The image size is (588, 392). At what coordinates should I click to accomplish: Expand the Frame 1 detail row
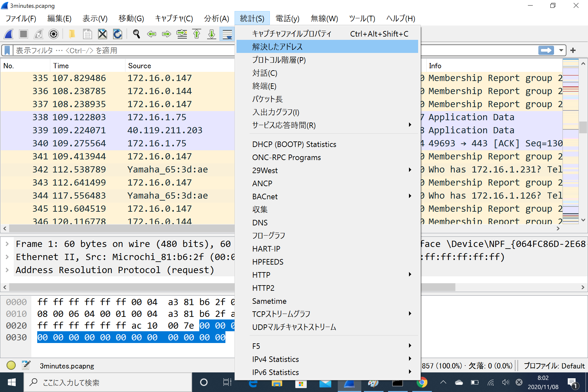tap(7, 244)
